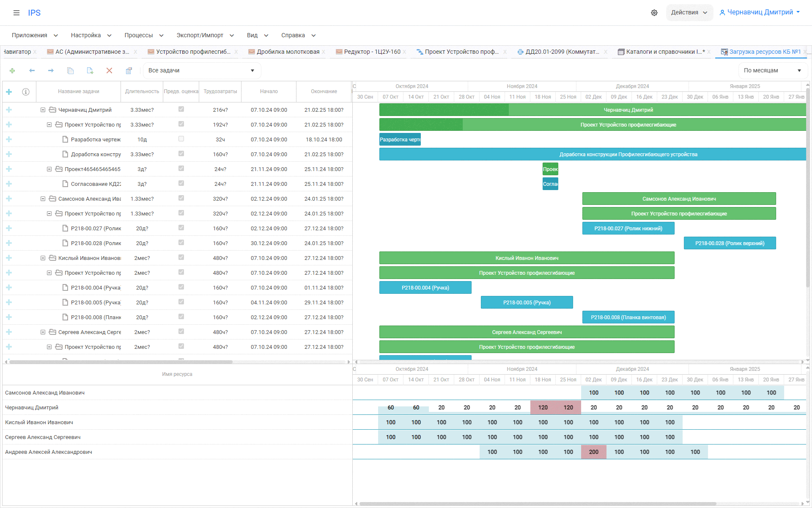Collapse the Самсонов Александ tree node
Image resolution: width=812 pixels, height=508 pixels.
click(x=43, y=199)
